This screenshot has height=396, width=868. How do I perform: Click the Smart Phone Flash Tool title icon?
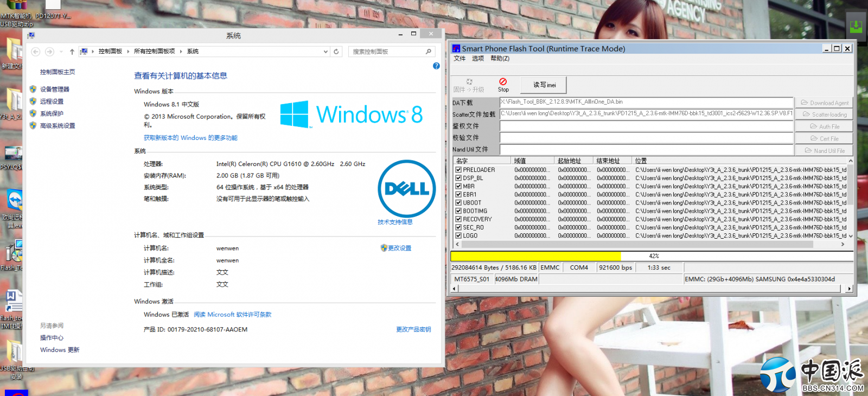[456, 48]
